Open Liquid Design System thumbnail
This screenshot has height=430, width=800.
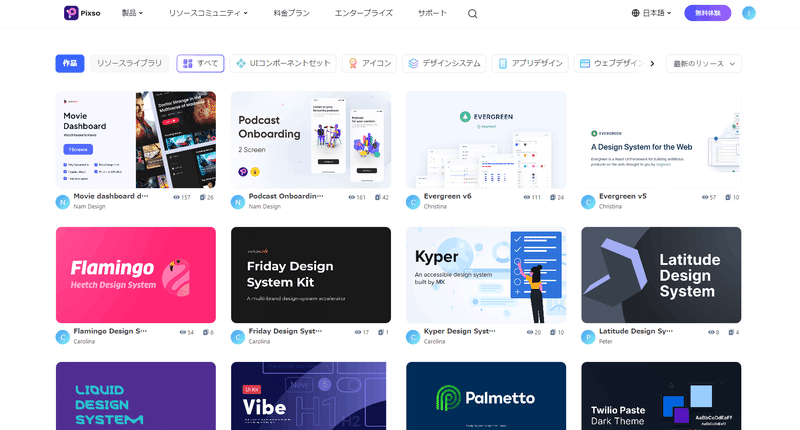[x=136, y=396]
